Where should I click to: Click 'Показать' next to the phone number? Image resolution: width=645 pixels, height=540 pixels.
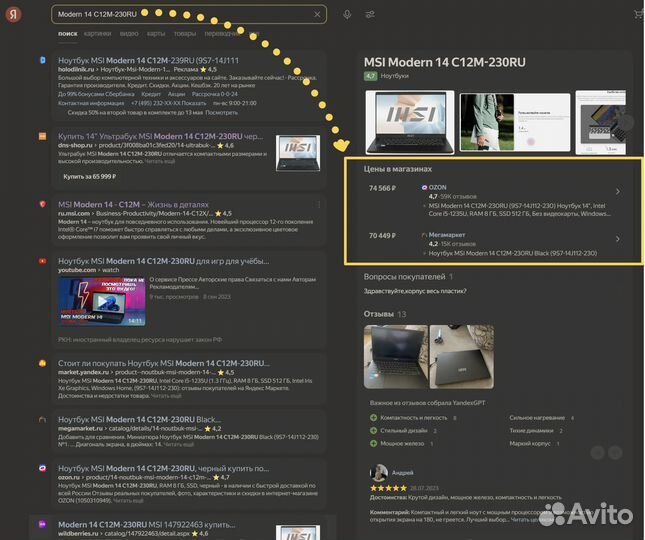click(194, 103)
